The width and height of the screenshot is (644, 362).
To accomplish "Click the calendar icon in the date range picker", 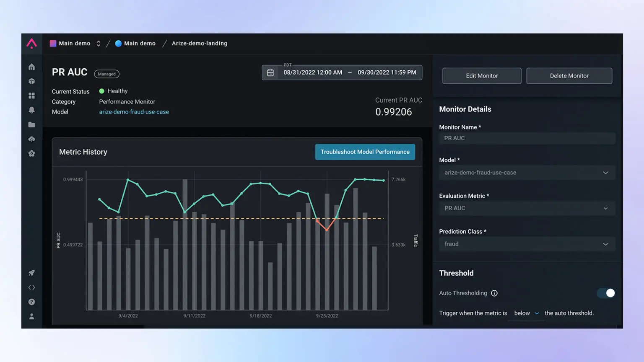I will tap(270, 72).
